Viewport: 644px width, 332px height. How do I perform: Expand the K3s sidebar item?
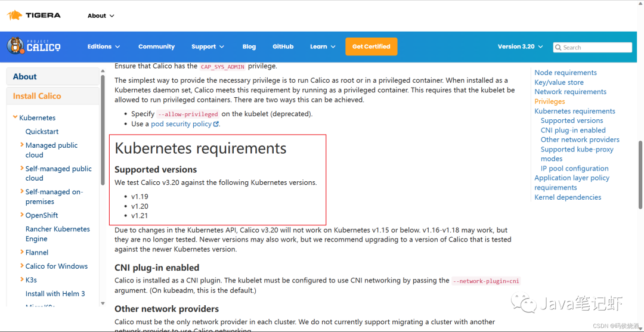pos(22,280)
